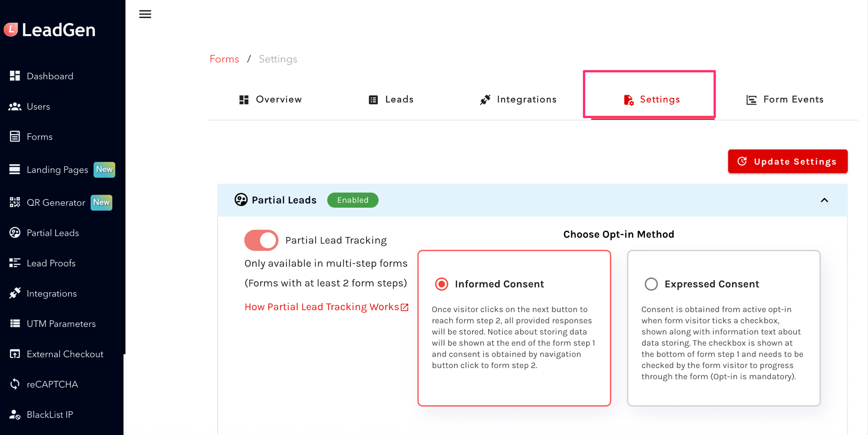
Task: Select the Informed Consent radio button
Action: 441,284
